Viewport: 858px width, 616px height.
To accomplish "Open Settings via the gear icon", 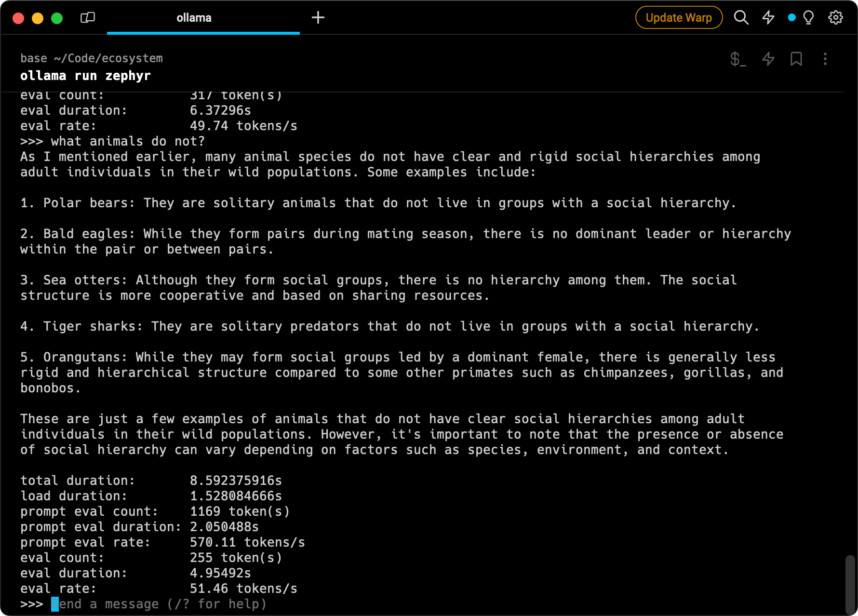I will click(835, 18).
